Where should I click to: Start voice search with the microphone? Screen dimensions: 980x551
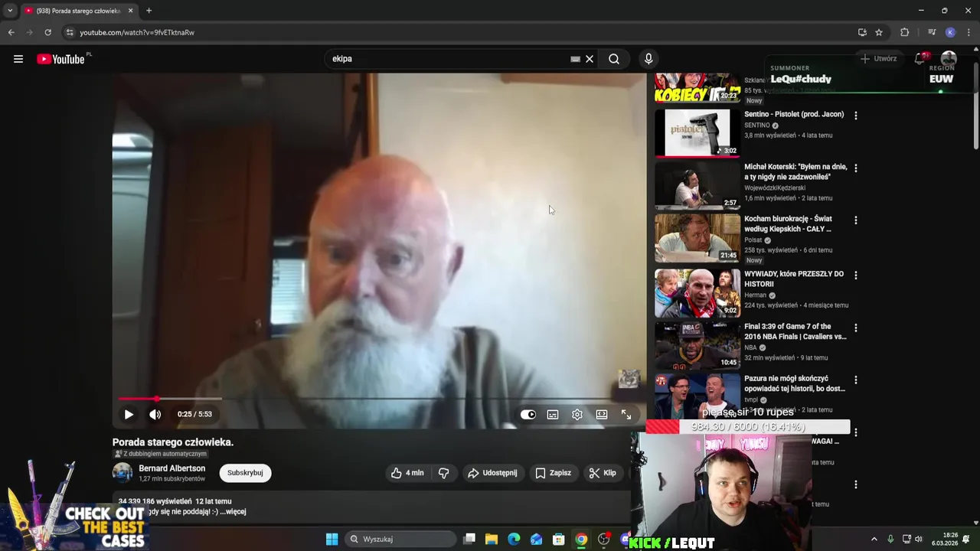coord(648,59)
